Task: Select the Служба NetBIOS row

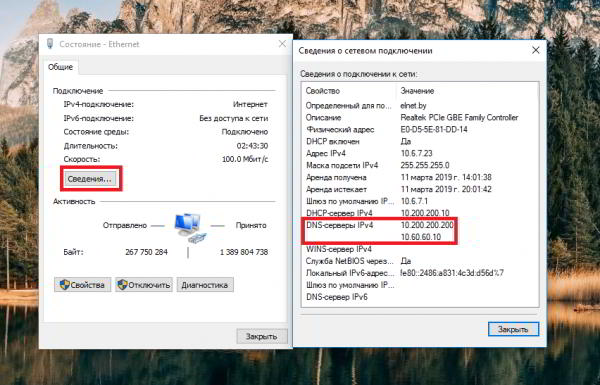Action: [x=420, y=261]
